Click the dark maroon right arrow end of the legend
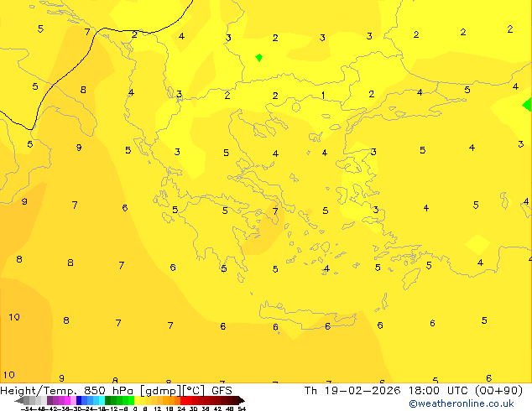This screenshot has height=411, width=532. [x=241, y=401]
